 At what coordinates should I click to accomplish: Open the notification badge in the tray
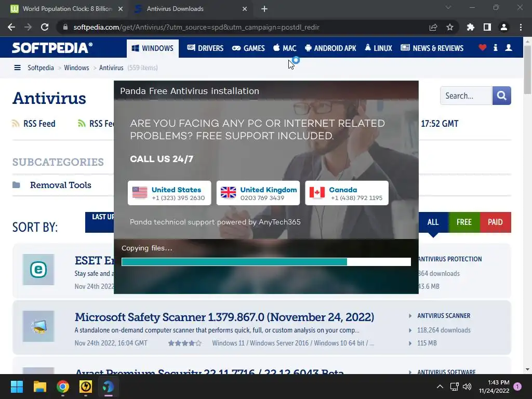click(517, 387)
